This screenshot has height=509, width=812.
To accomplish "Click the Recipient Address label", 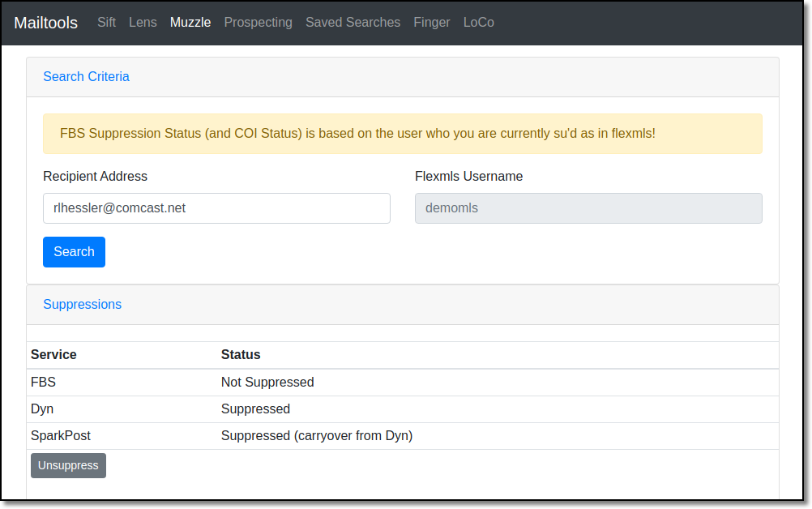I will [96, 177].
